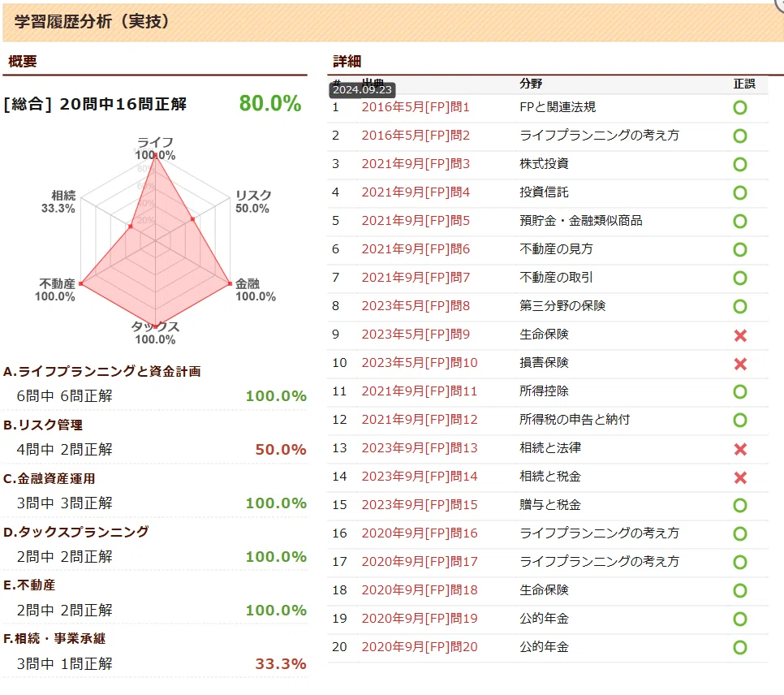784x695 pixels.
Task: Click the correct circle for row 18 生命保険
Action: click(740, 591)
